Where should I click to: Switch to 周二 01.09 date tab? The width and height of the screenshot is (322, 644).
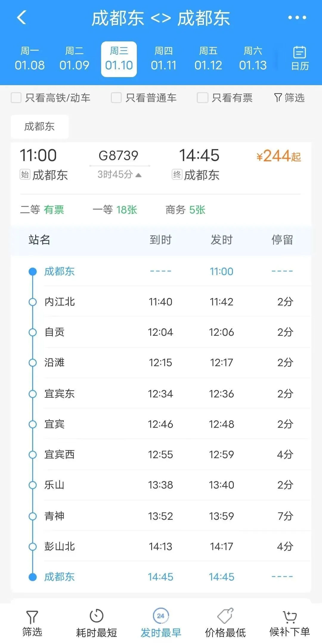click(74, 59)
